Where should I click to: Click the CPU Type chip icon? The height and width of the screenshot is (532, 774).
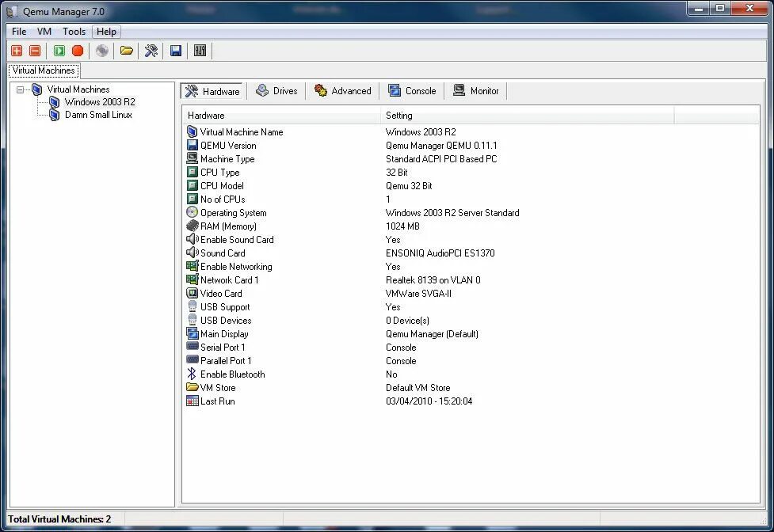192,172
